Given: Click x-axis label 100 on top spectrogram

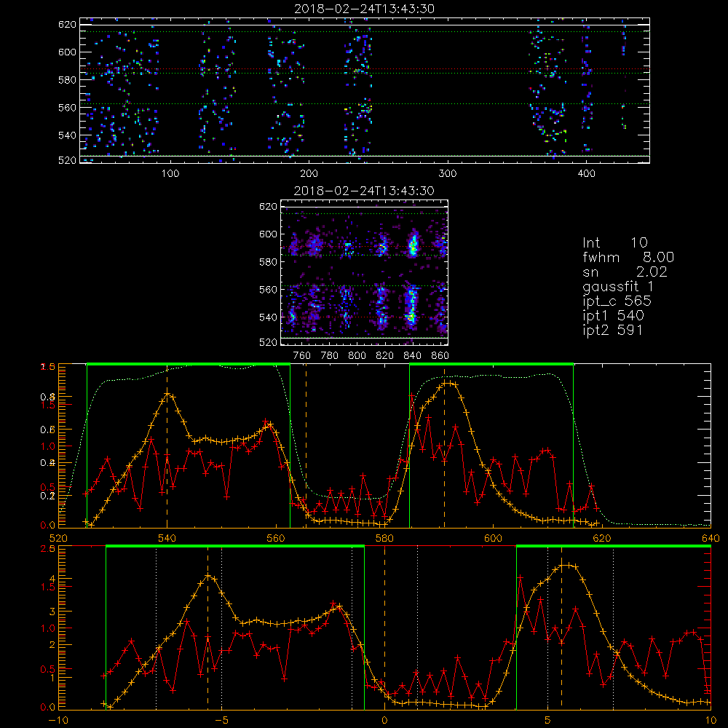Looking at the screenshot, I should click(170, 174).
